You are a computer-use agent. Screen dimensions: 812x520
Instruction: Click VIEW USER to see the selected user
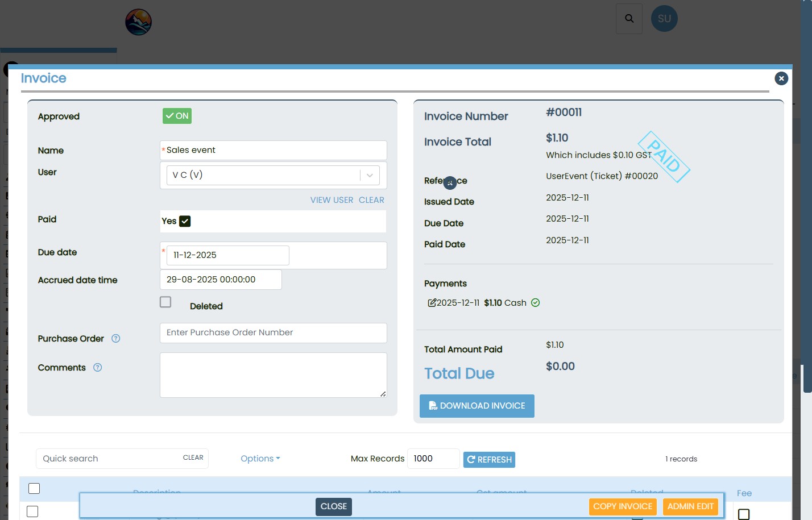point(332,199)
